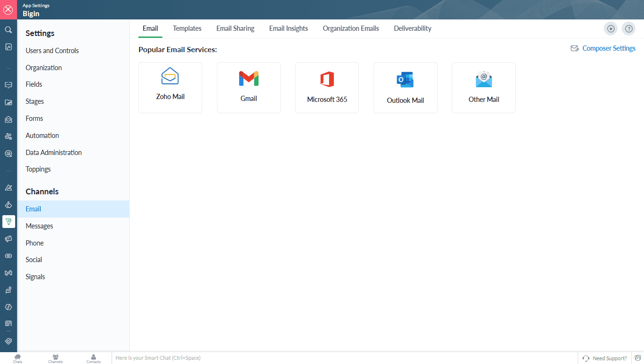Close App Settings with the pink X
This screenshot has height=364, width=644.
pyautogui.click(x=8, y=9)
